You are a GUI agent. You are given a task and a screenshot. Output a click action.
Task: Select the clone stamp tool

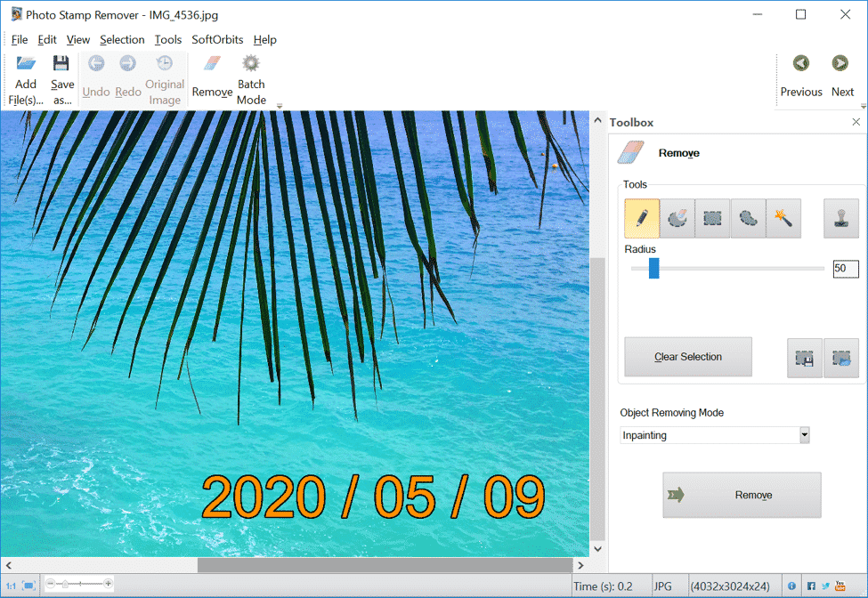point(841,219)
